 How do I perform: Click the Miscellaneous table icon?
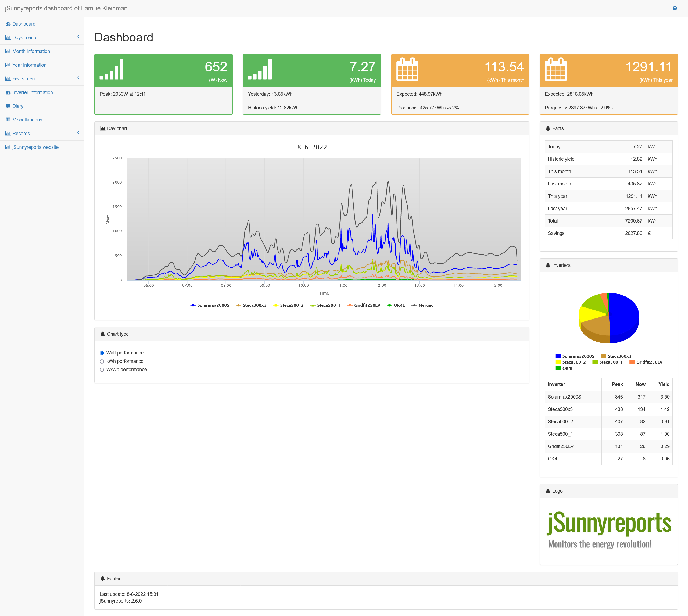pyautogui.click(x=8, y=120)
